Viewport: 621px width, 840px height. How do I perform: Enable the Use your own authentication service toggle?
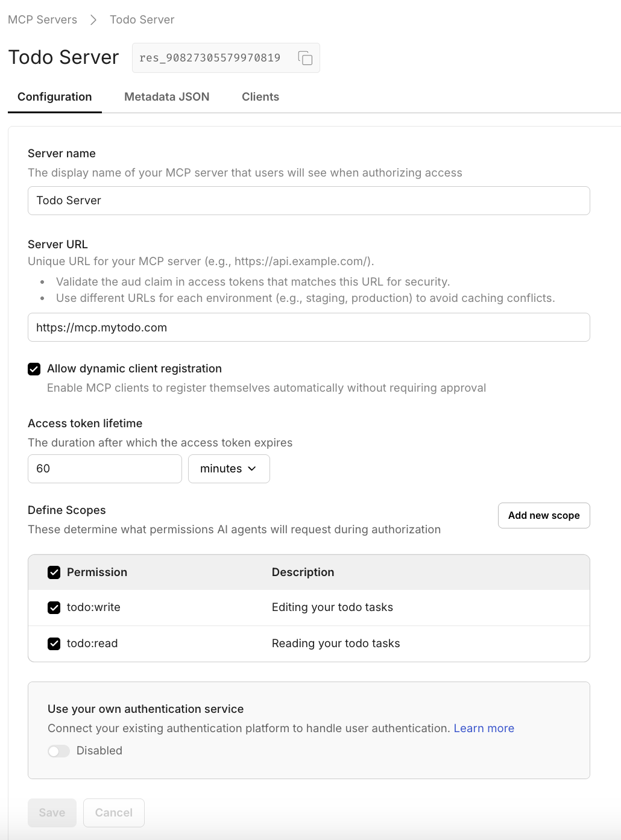58,751
